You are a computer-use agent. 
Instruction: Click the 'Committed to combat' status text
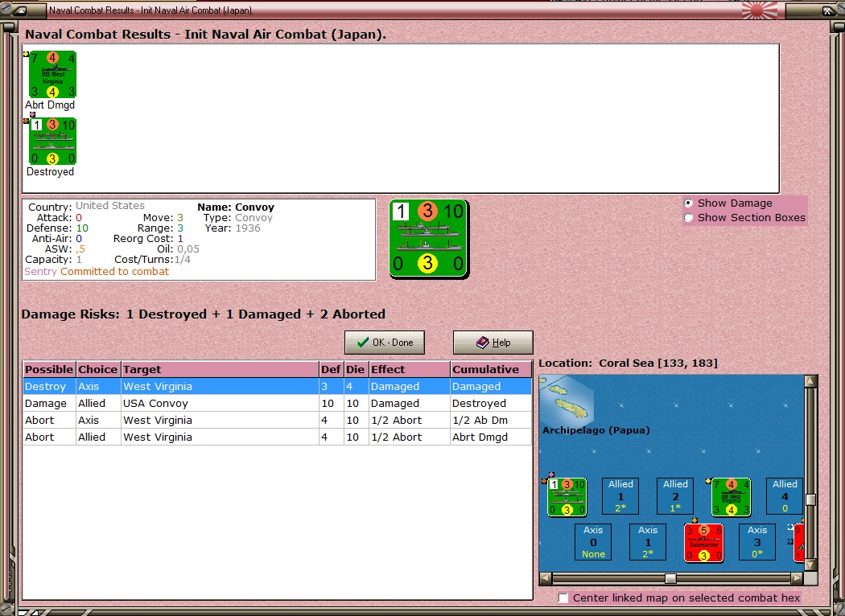click(x=115, y=271)
